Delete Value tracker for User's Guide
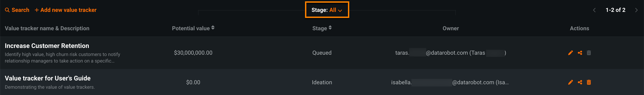The height and width of the screenshot is (95, 644). pyautogui.click(x=589, y=82)
